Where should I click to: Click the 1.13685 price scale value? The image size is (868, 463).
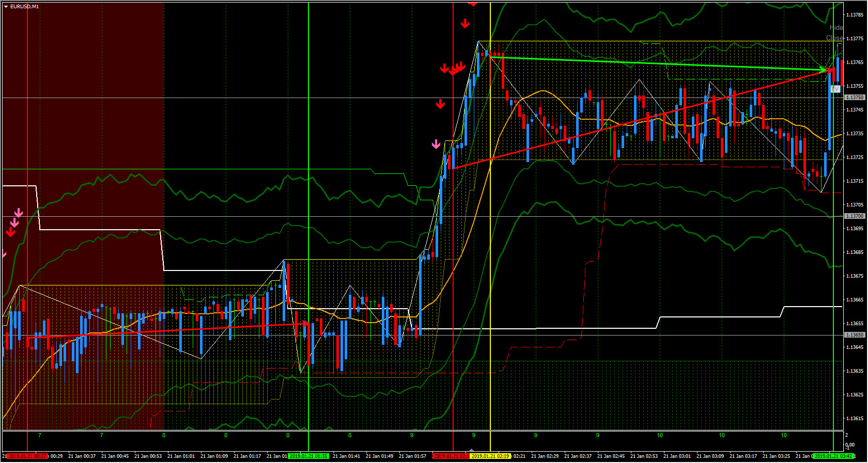point(855,252)
